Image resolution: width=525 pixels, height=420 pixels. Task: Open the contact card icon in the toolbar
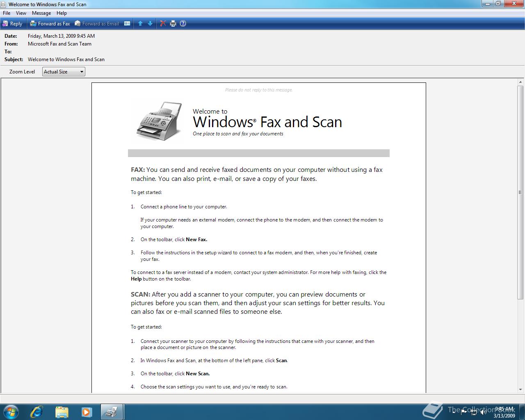point(127,24)
